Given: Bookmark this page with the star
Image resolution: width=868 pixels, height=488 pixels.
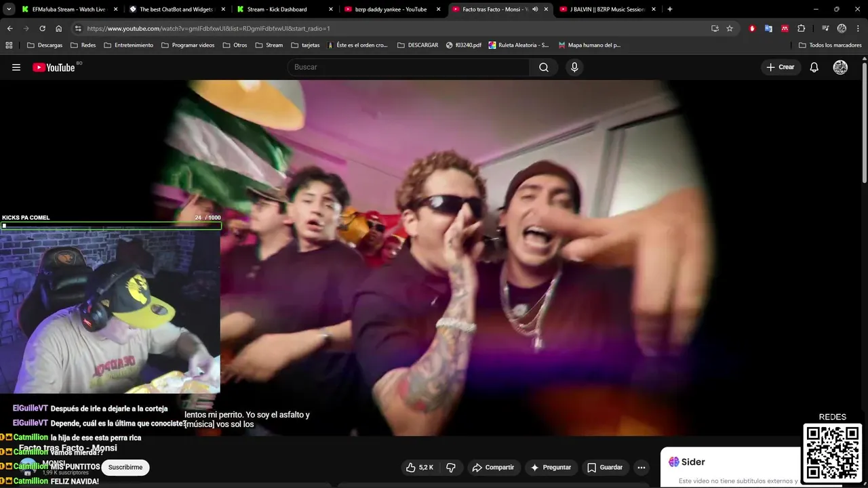Looking at the screenshot, I should click(x=730, y=28).
